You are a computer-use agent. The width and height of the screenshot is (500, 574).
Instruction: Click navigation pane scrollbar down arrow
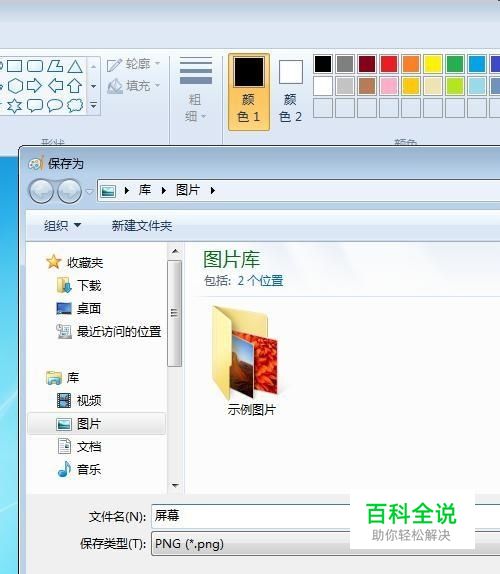click(x=175, y=486)
